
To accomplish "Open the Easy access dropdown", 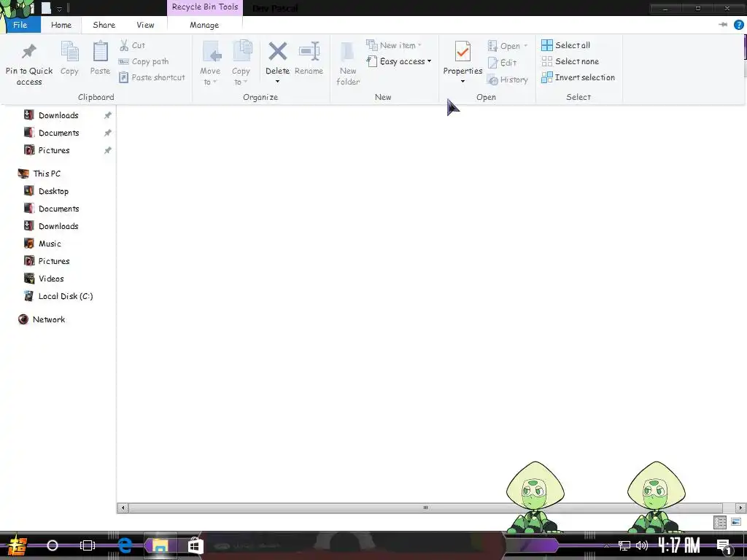I will [399, 61].
